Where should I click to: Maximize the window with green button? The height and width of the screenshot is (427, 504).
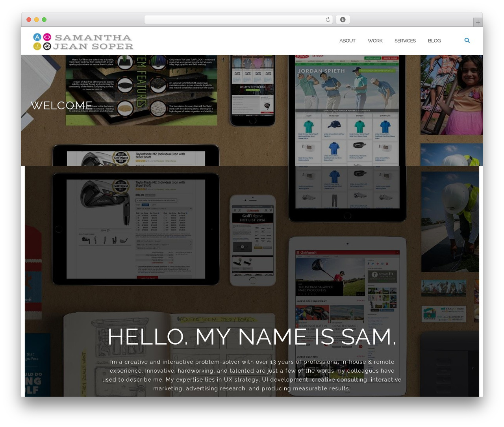point(44,20)
